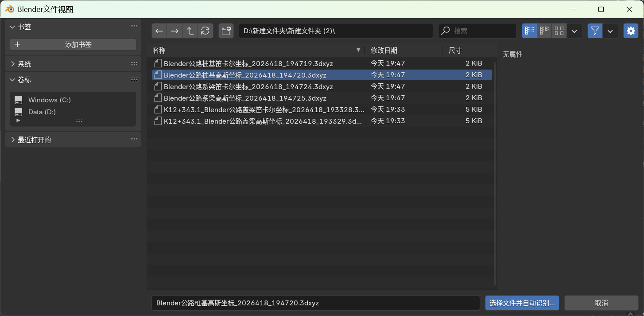Toggle the options gear panel
The image size is (644, 316).
tap(631, 31)
